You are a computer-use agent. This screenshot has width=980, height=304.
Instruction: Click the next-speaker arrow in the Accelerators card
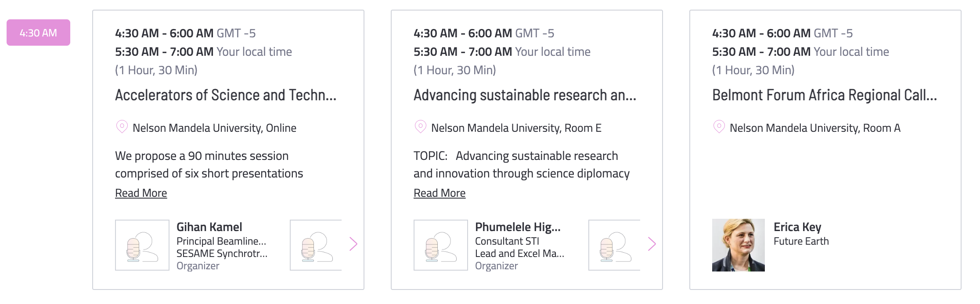click(353, 244)
